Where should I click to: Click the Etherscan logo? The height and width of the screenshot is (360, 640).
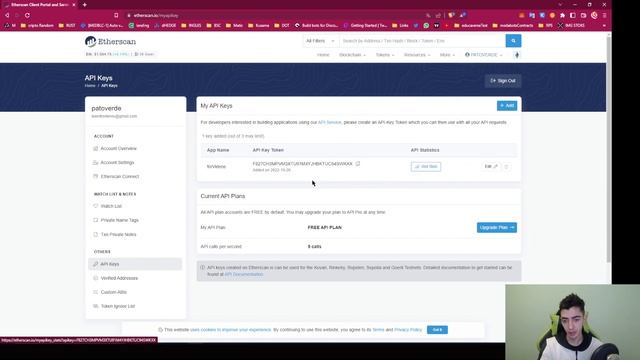110,41
